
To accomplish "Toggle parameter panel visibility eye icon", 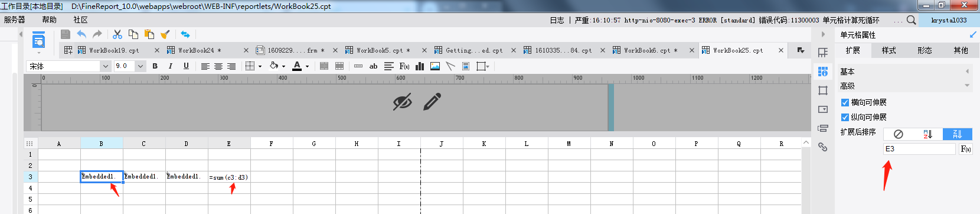I will 403,102.
